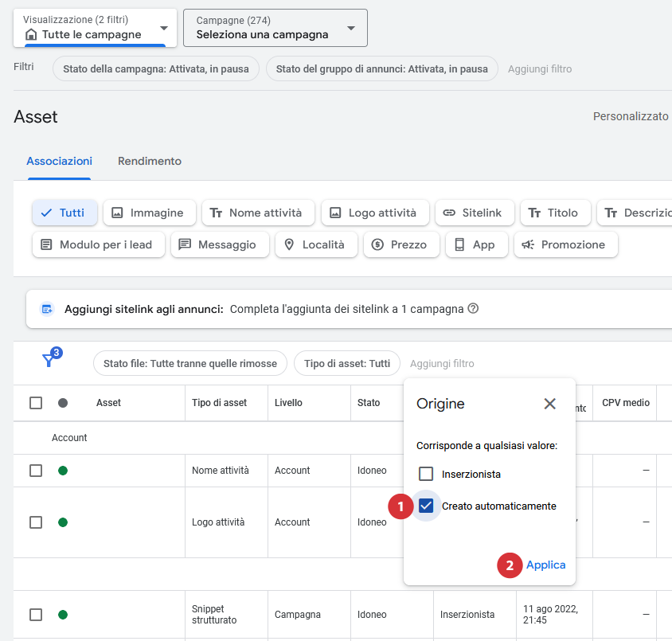
Task: Click the home icon in Visualizzazione selector
Action: pos(31,34)
